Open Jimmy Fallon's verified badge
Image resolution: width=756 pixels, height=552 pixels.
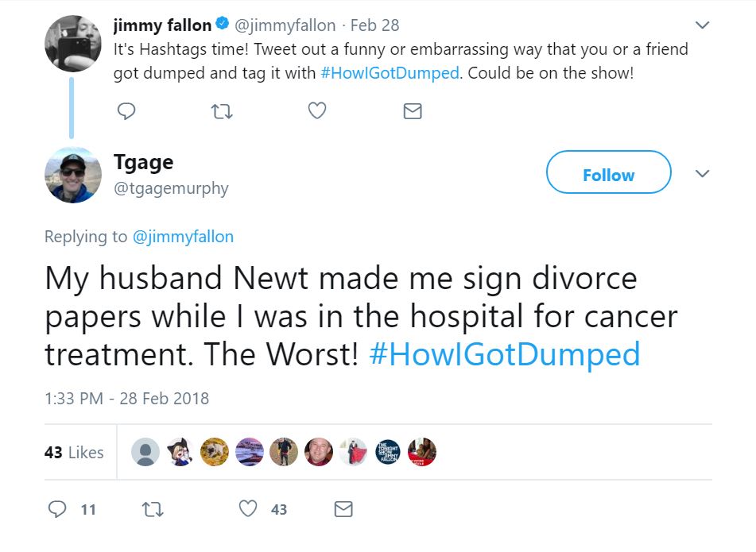(x=222, y=23)
